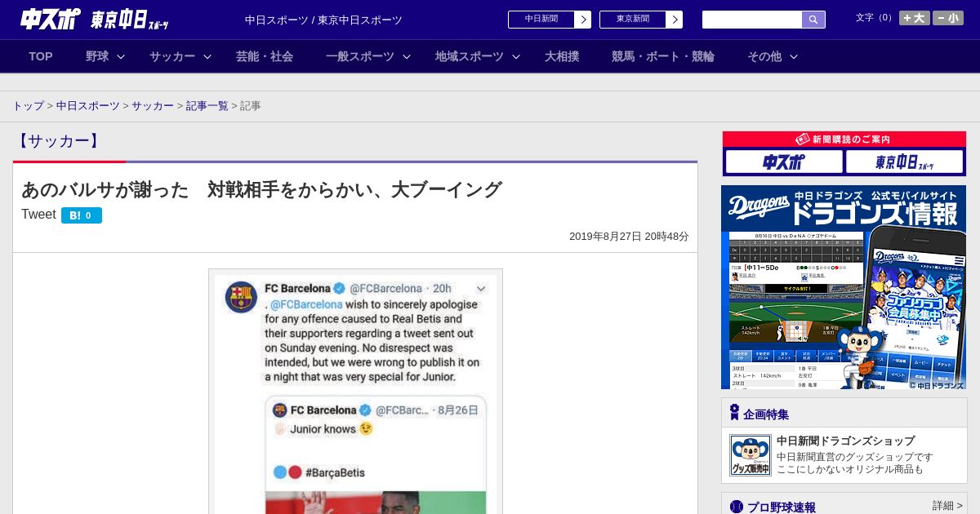Open the プロ野球速報 heading link
The height and width of the screenshot is (514, 980).
[x=781, y=507]
